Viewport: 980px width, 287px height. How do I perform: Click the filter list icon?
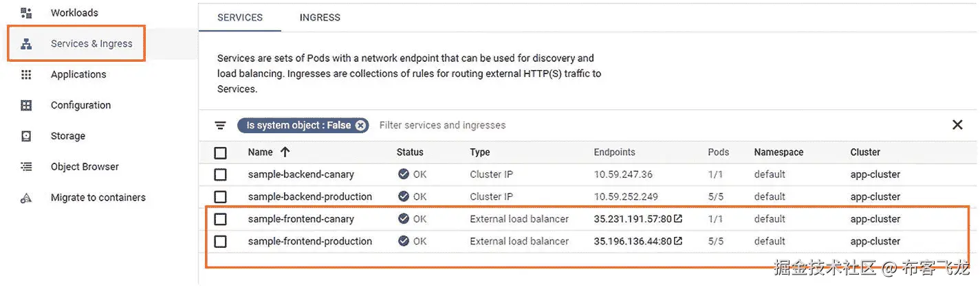(x=220, y=126)
